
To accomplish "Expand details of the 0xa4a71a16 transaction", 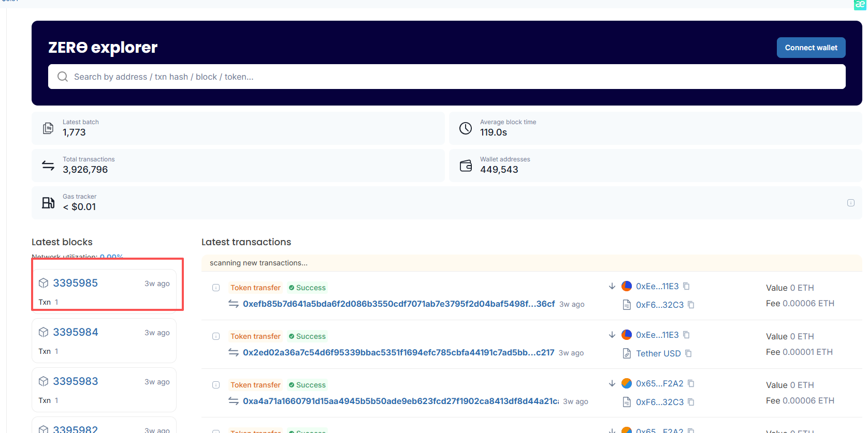I will coord(216,385).
